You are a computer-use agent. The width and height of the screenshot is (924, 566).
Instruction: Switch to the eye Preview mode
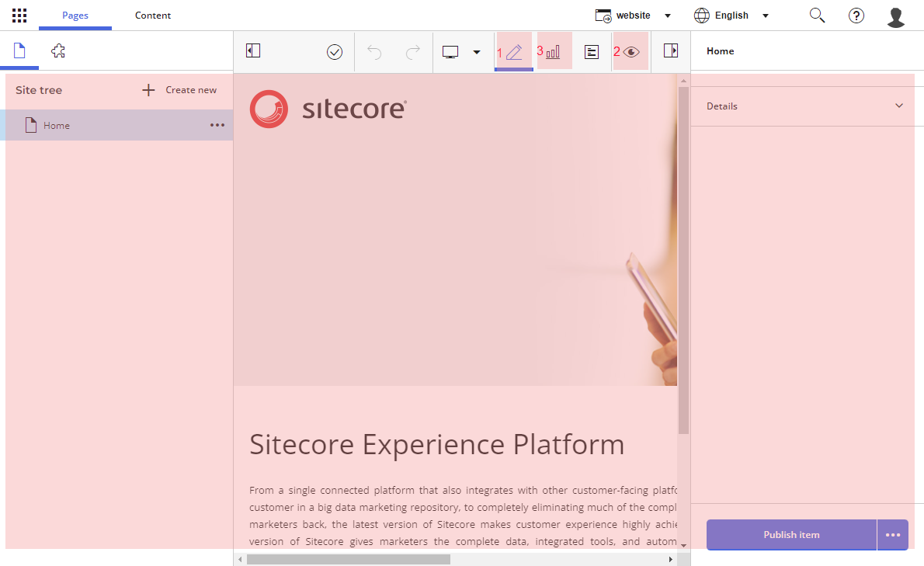(x=630, y=52)
